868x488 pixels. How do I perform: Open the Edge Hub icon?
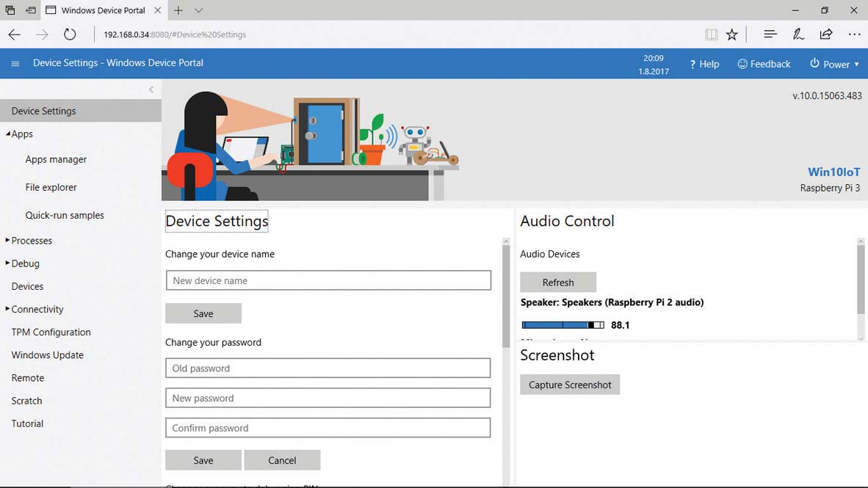coord(770,34)
